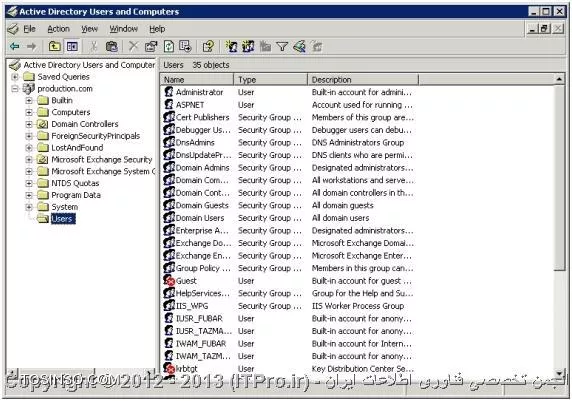Expand the Builtin tree node
The image size is (572, 401).
[29, 100]
